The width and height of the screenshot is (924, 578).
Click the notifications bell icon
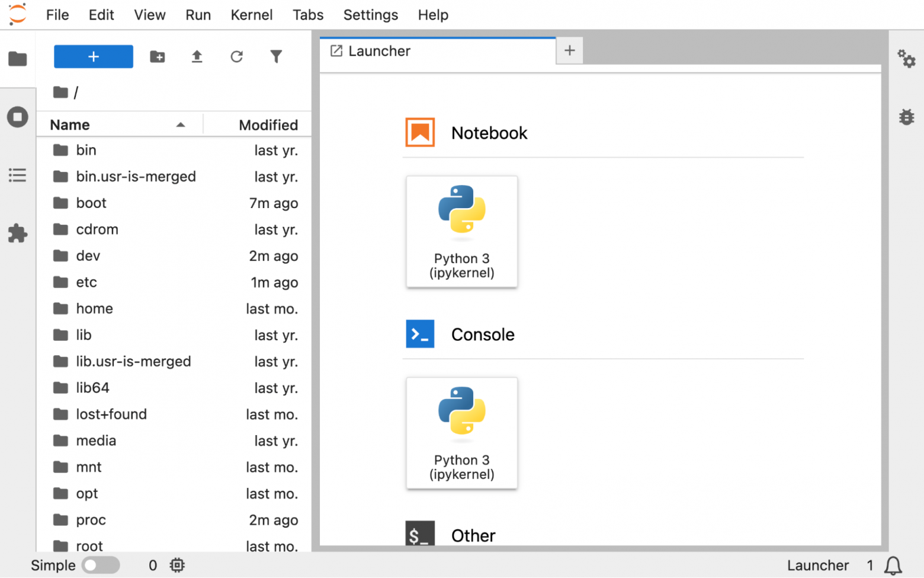[x=893, y=566]
